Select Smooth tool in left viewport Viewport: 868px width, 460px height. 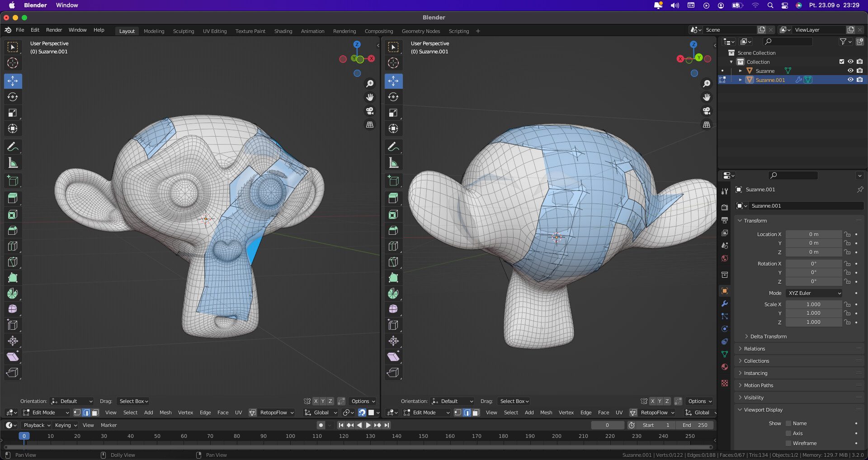(x=13, y=309)
